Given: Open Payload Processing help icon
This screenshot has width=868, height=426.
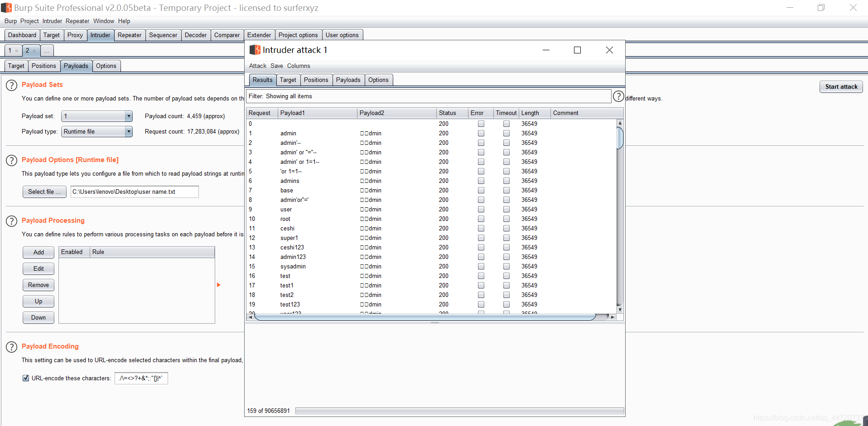Looking at the screenshot, I should click(11, 221).
